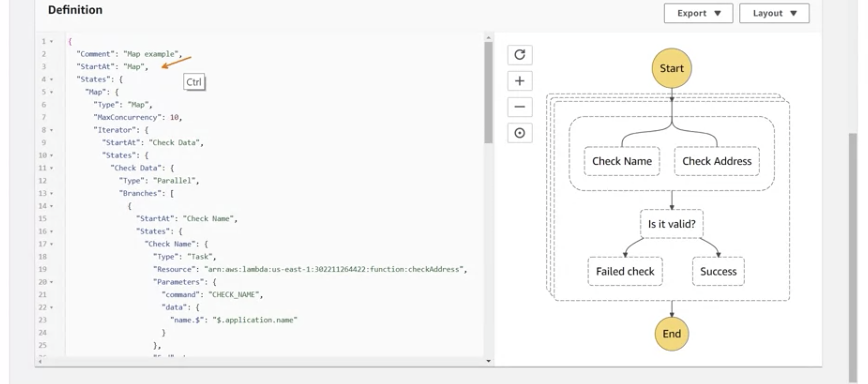The image size is (868, 384).
Task: Collapse the "Map" state definition
Action: point(51,92)
